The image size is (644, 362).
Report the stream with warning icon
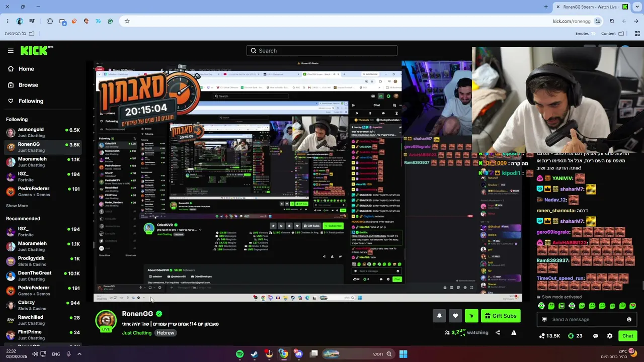[x=514, y=332]
